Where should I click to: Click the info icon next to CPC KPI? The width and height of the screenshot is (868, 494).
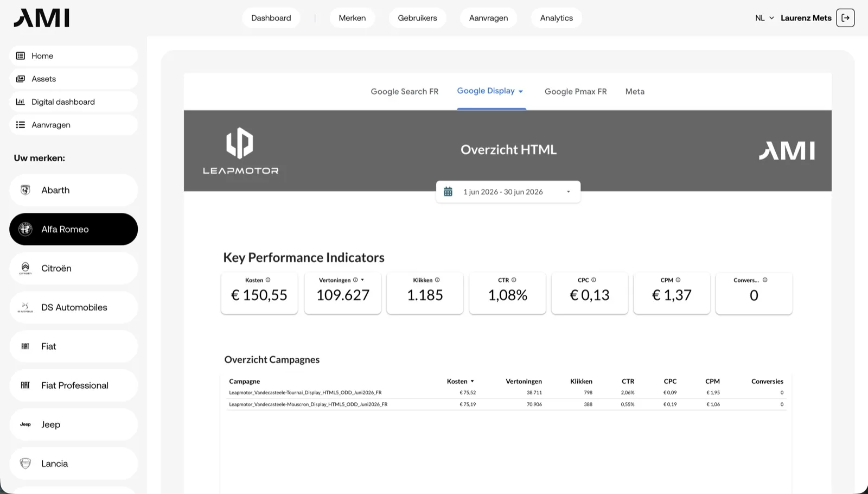(593, 280)
